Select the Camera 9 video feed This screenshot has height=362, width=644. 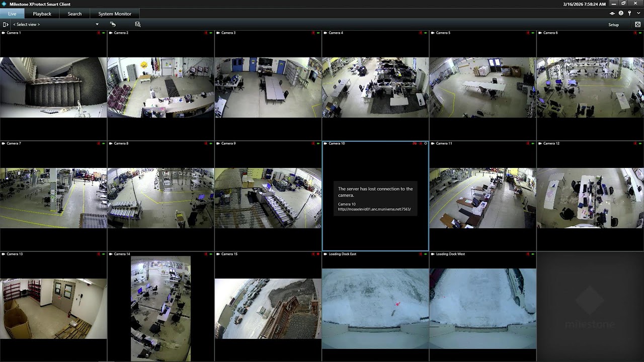268,198
